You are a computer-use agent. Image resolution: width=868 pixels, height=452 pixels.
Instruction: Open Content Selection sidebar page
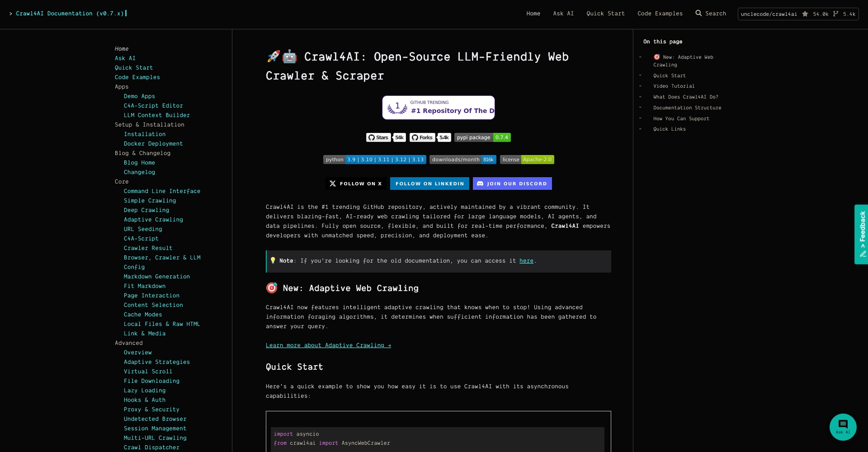[153, 305]
